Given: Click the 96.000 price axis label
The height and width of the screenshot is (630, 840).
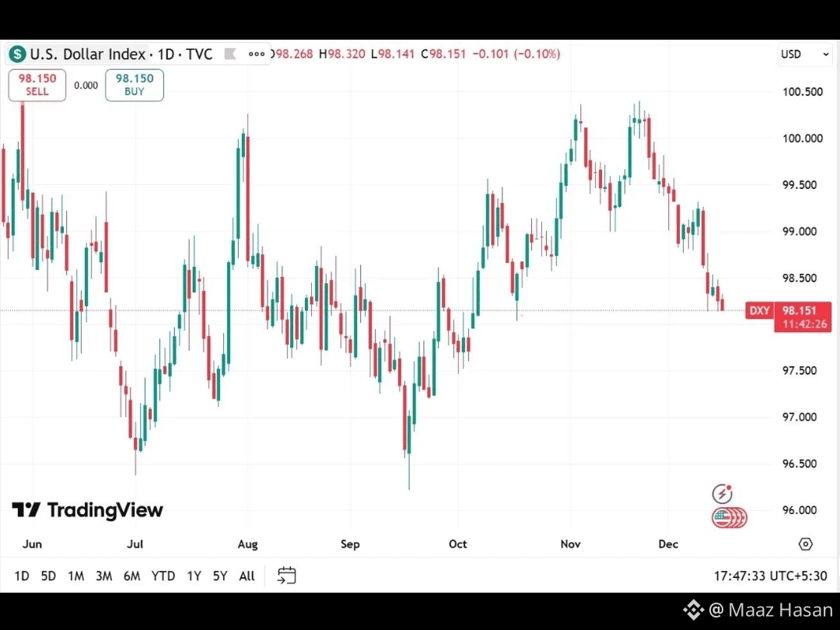Looking at the screenshot, I should click(800, 510).
